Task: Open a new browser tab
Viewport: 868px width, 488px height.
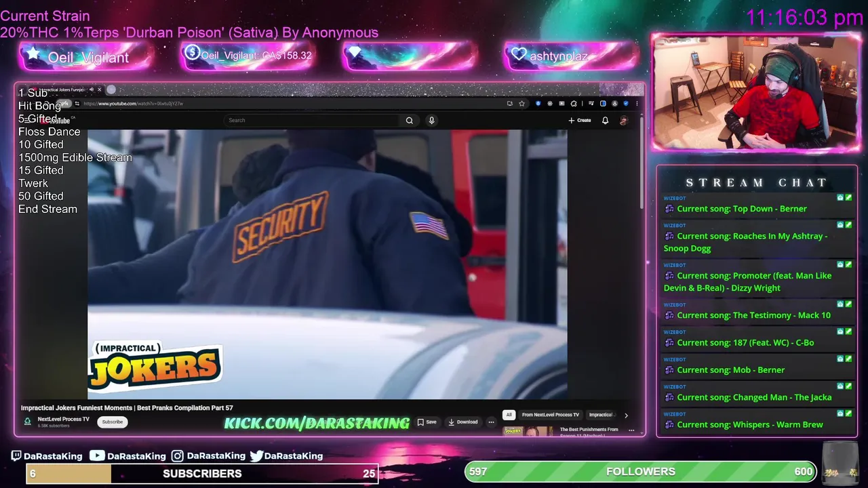Action: click(111, 89)
